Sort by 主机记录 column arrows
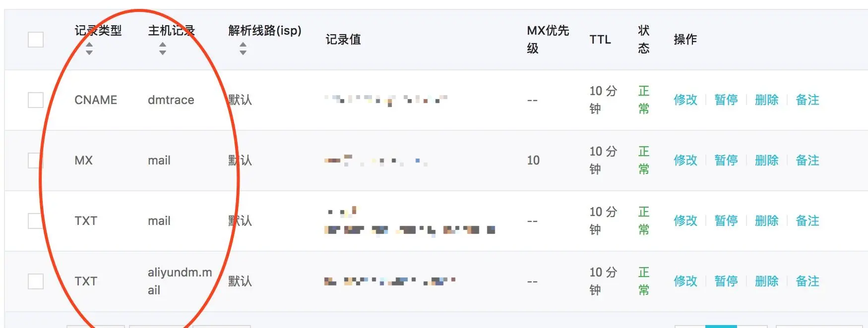The height and width of the screenshot is (328, 868). 163,49
